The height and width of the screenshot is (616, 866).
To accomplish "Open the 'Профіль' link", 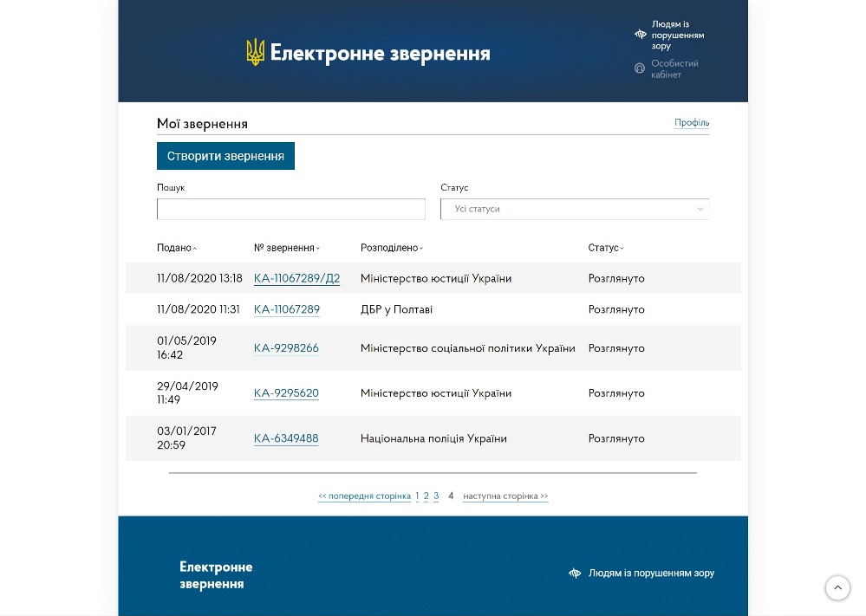I will (692, 122).
